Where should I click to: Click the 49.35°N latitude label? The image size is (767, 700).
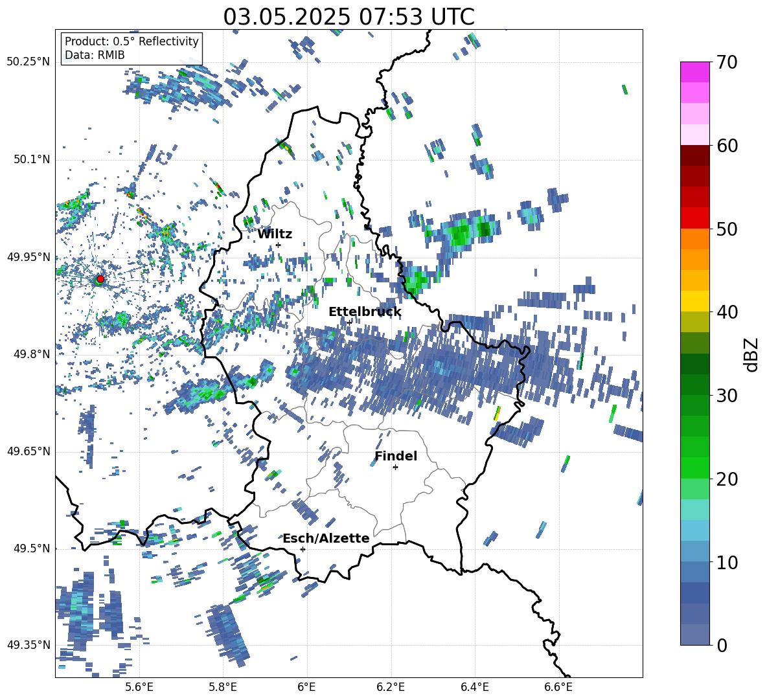click(x=29, y=645)
